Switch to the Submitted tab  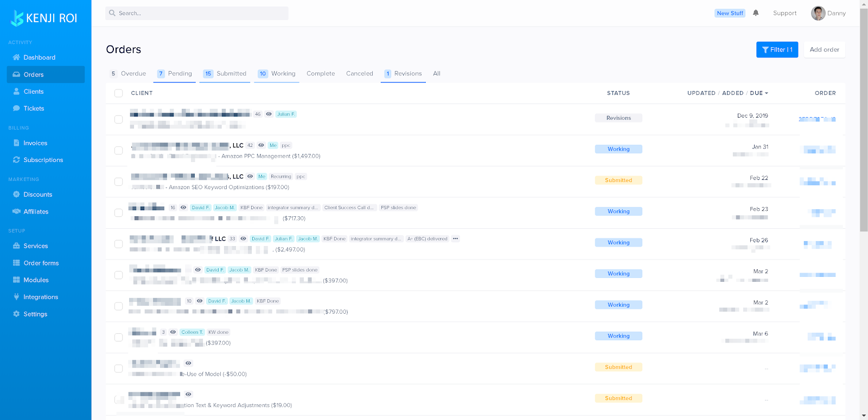tap(225, 74)
